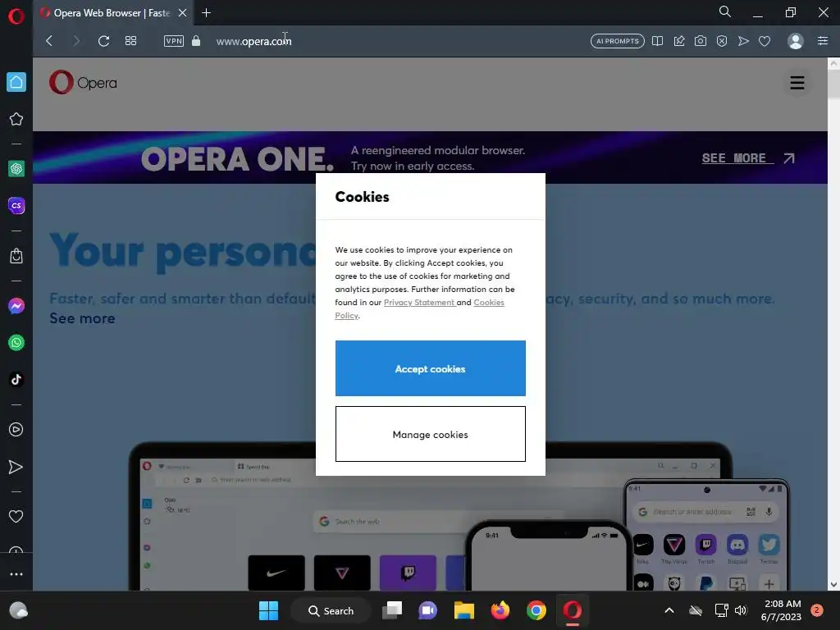Screen dimensions: 840x630
Task: Open ad blocker shield icon
Action: pos(722,41)
